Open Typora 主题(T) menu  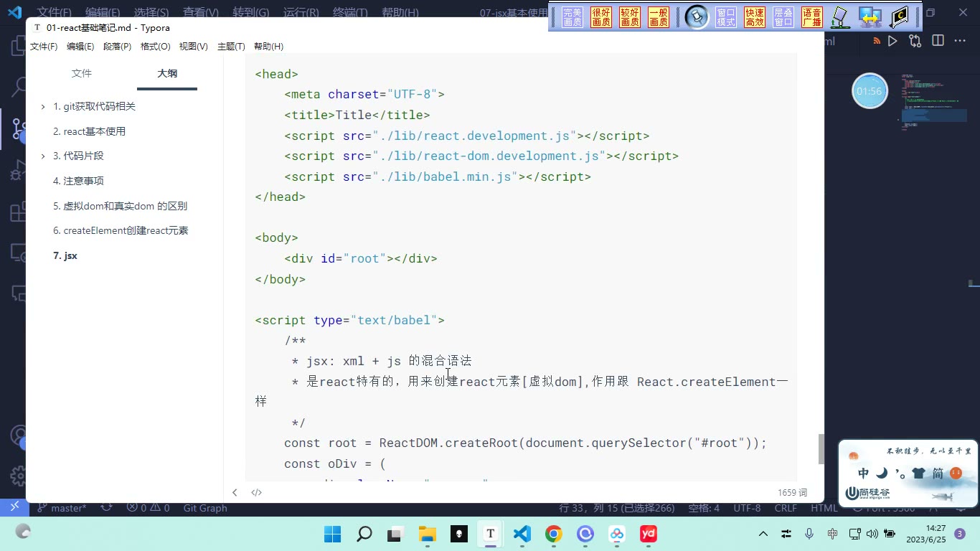coord(231,47)
